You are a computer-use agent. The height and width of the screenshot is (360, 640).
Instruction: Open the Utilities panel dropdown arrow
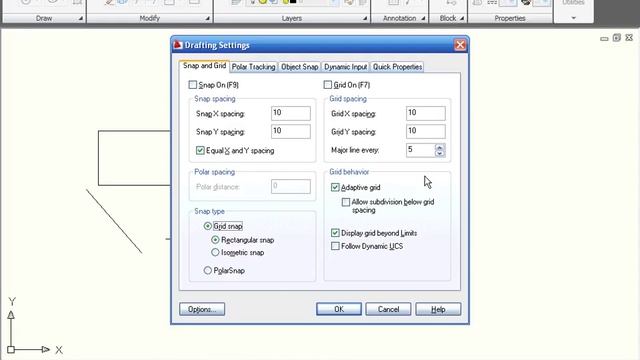coord(573,18)
